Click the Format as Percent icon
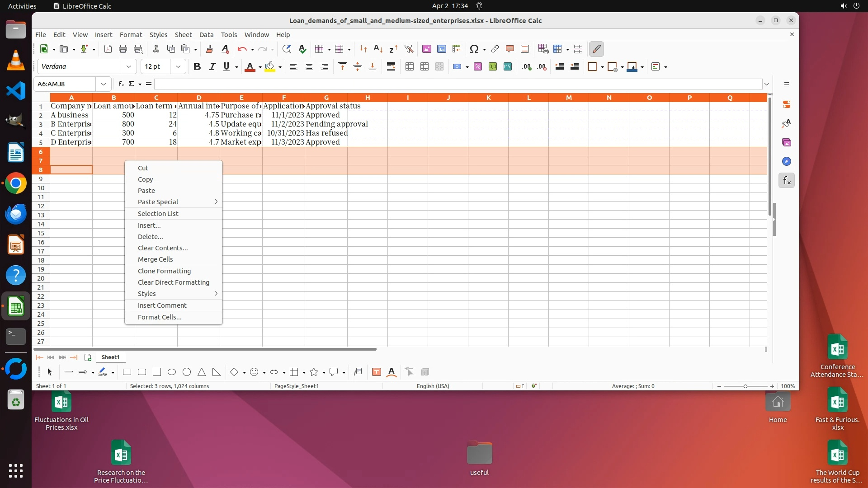Image resolution: width=868 pixels, height=488 pixels. (x=478, y=67)
